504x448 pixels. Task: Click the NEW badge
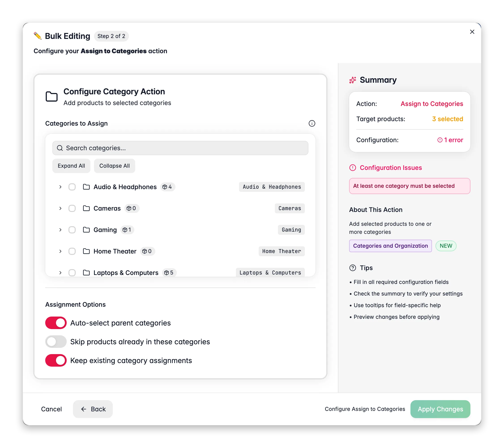[x=446, y=246]
